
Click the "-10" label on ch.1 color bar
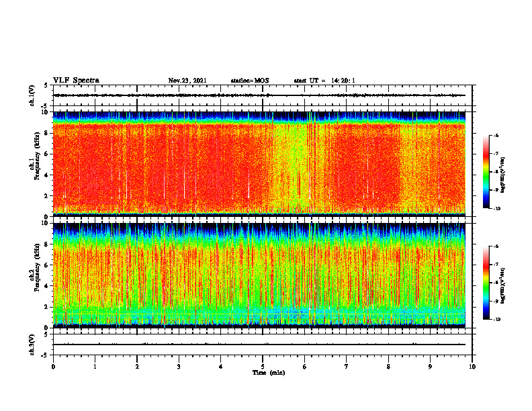496,209
